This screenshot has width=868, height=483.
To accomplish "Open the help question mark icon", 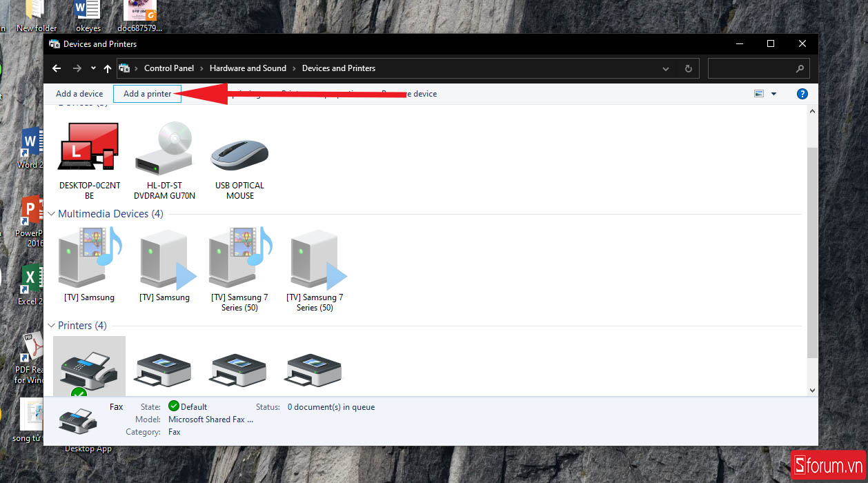I will pos(802,94).
